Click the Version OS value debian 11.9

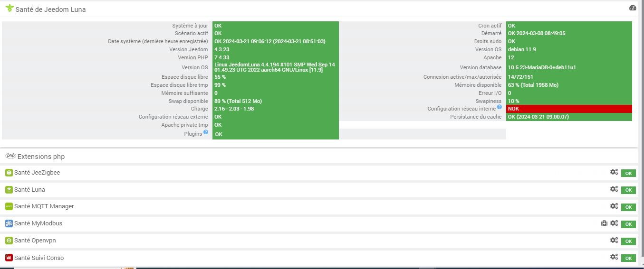(522, 49)
